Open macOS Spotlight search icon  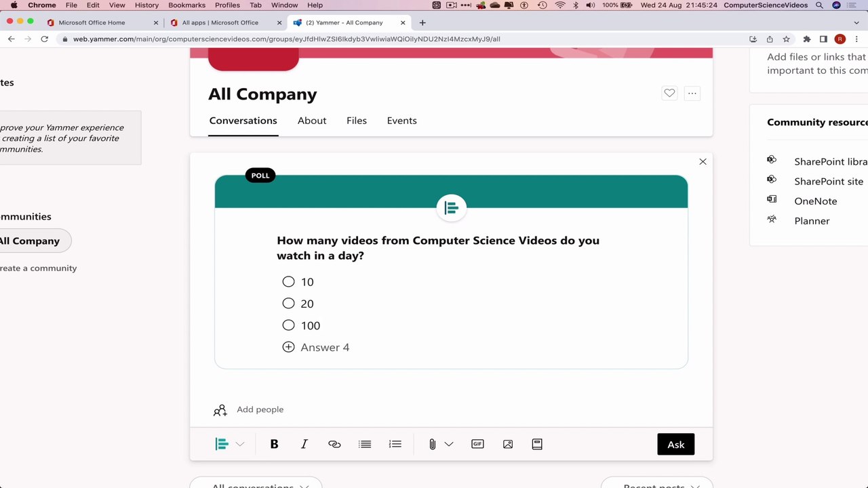(820, 5)
